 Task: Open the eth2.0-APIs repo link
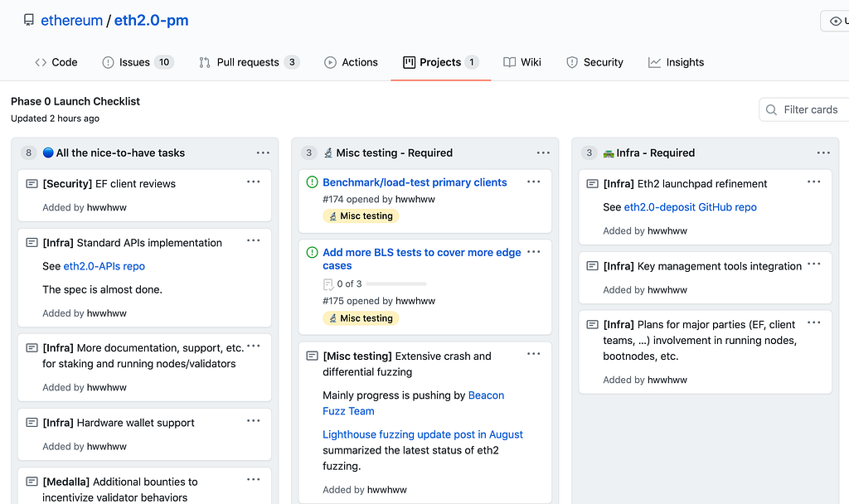click(x=104, y=266)
